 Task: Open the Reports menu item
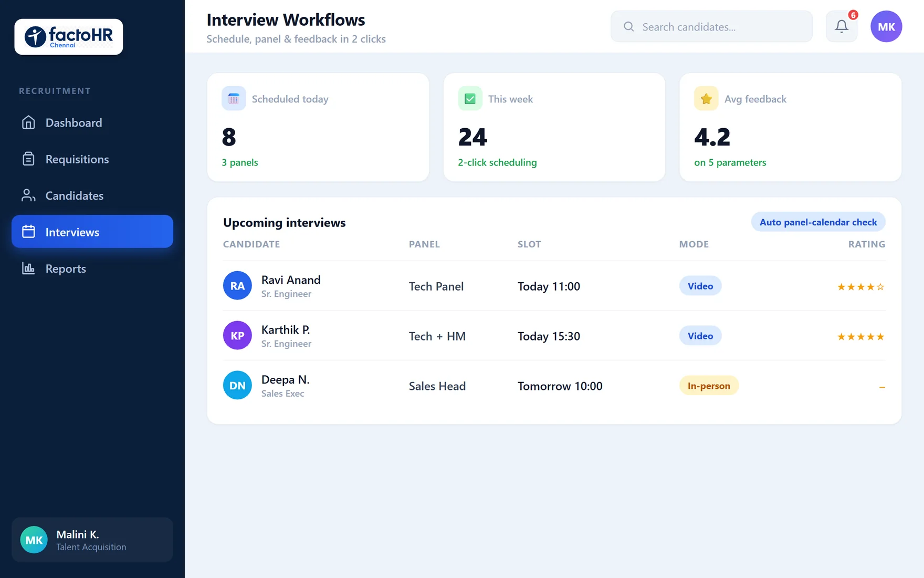[x=92, y=269]
